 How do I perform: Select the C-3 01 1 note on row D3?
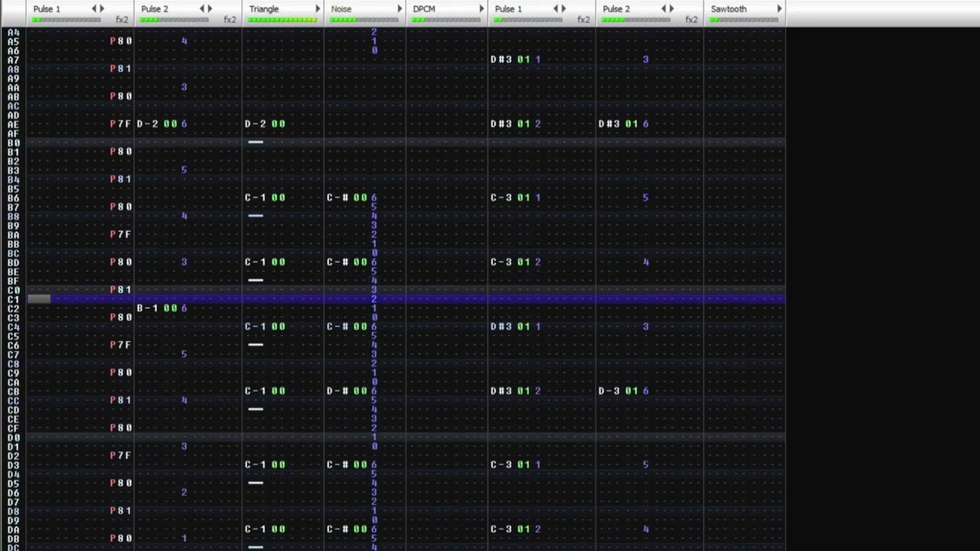[515, 465]
